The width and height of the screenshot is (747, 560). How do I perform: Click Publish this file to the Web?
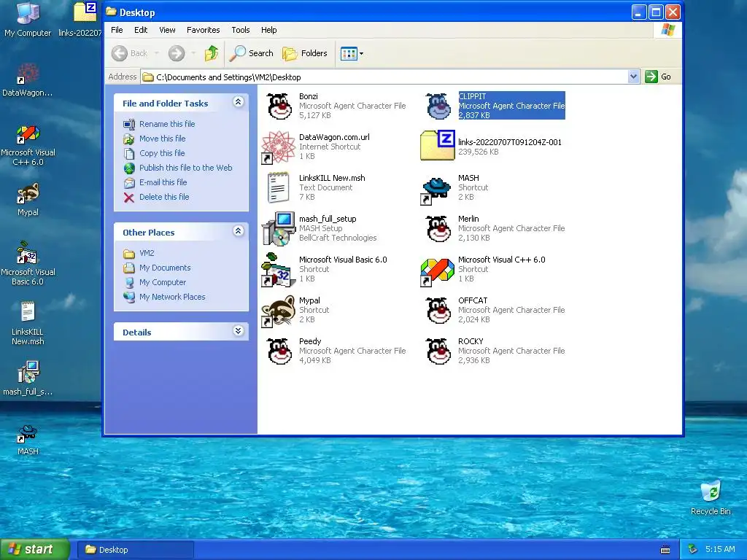click(x=186, y=168)
